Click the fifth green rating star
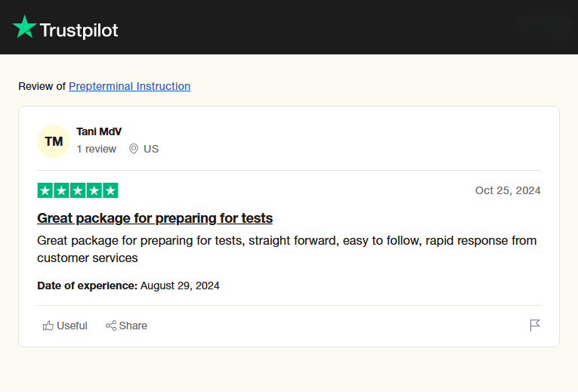The height and width of the screenshot is (392, 578). click(110, 190)
